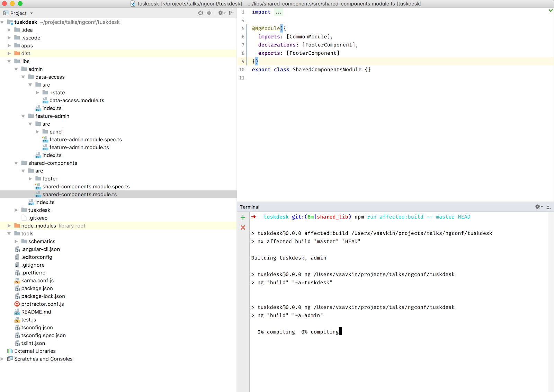Collapse the libs folder
Screen dimensions: 554x392
click(9, 61)
